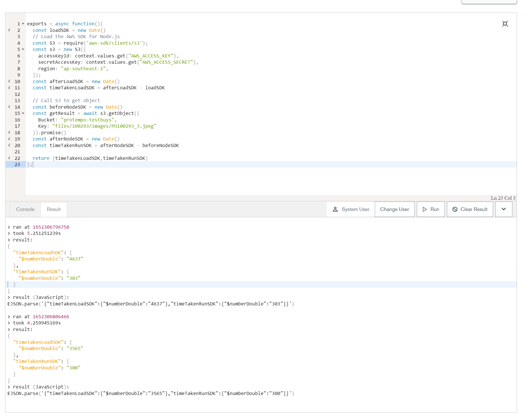Image resolution: width=530 pixels, height=420 pixels.
Task: Click the info marker on line 20
Action: pyautogui.click(x=9, y=145)
